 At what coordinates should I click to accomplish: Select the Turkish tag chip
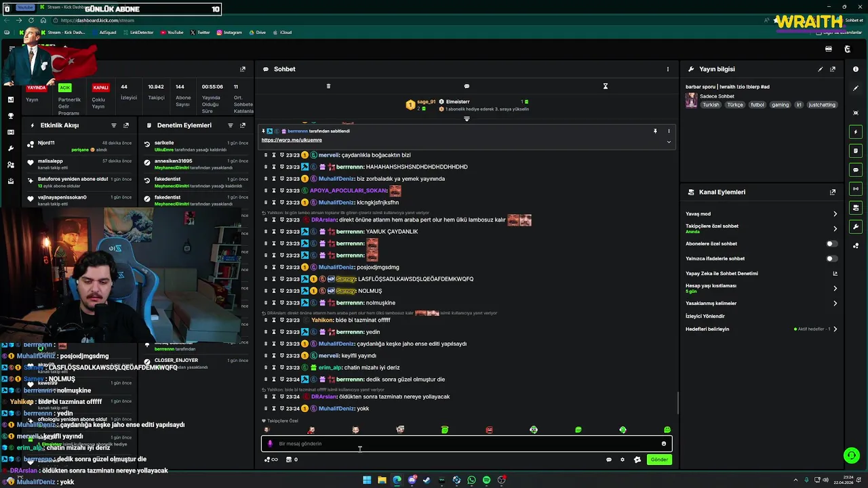(x=711, y=105)
